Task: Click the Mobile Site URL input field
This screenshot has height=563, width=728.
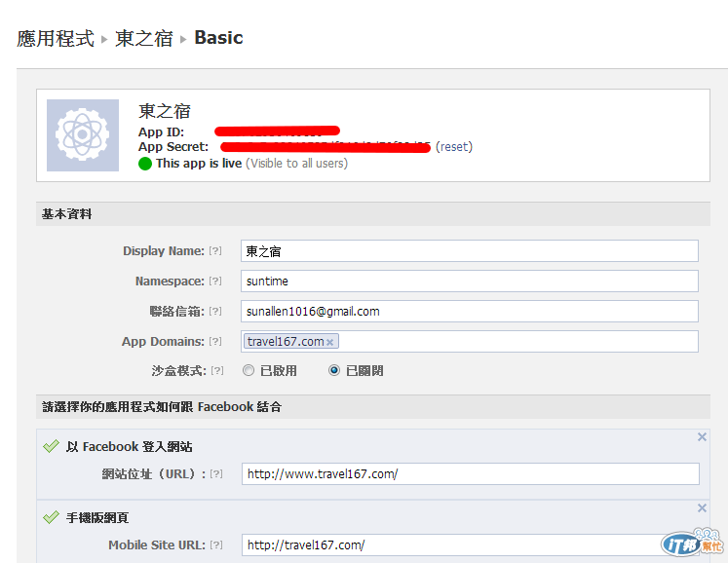Action: 471,544
